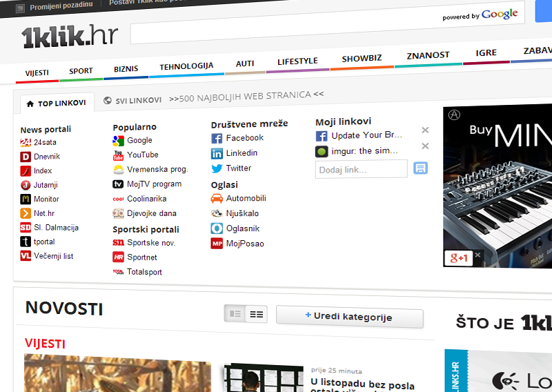This screenshot has width=552, height=392.
Task: Open the job board news thumbnail
Action: (264, 378)
